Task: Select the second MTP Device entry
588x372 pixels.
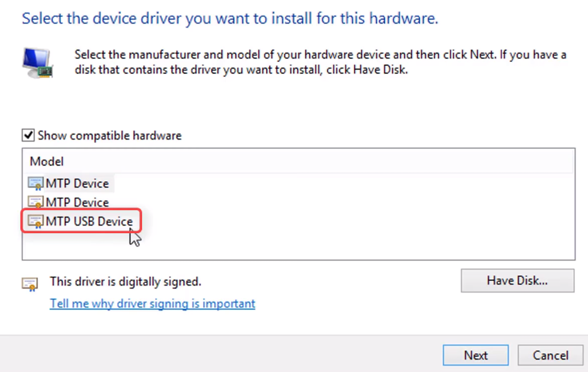Action: [77, 202]
